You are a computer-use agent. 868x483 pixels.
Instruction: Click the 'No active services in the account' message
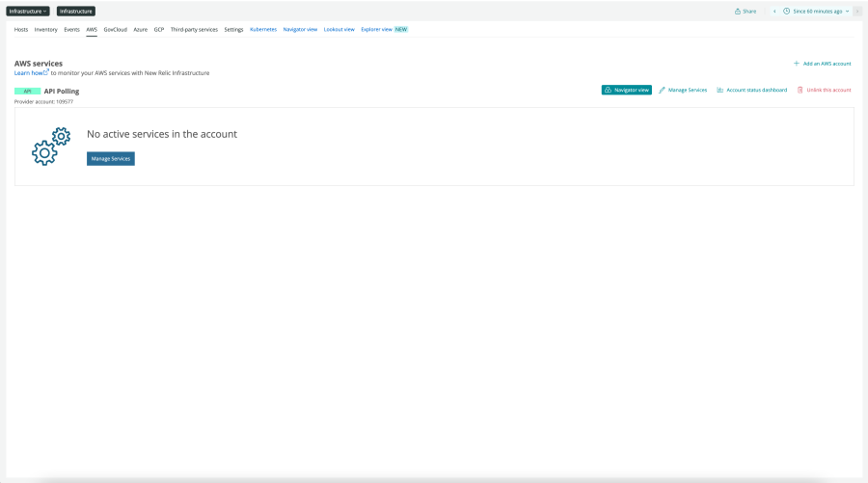(162, 134)
